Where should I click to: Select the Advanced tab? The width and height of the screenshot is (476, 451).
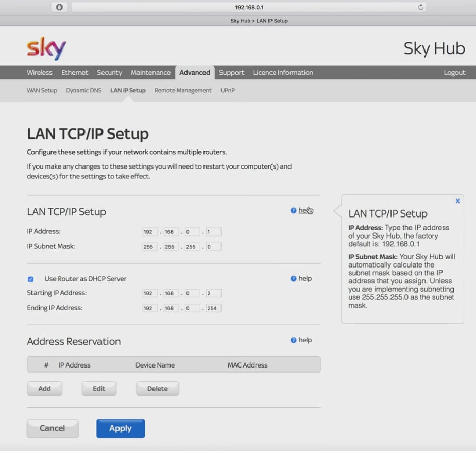coord(195,73)
